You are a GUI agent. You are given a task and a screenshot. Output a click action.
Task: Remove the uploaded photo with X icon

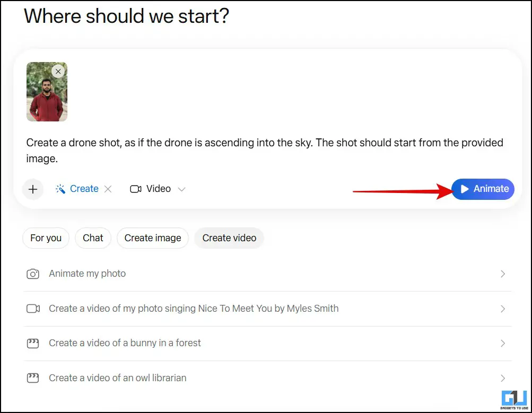tap(58, 71)
